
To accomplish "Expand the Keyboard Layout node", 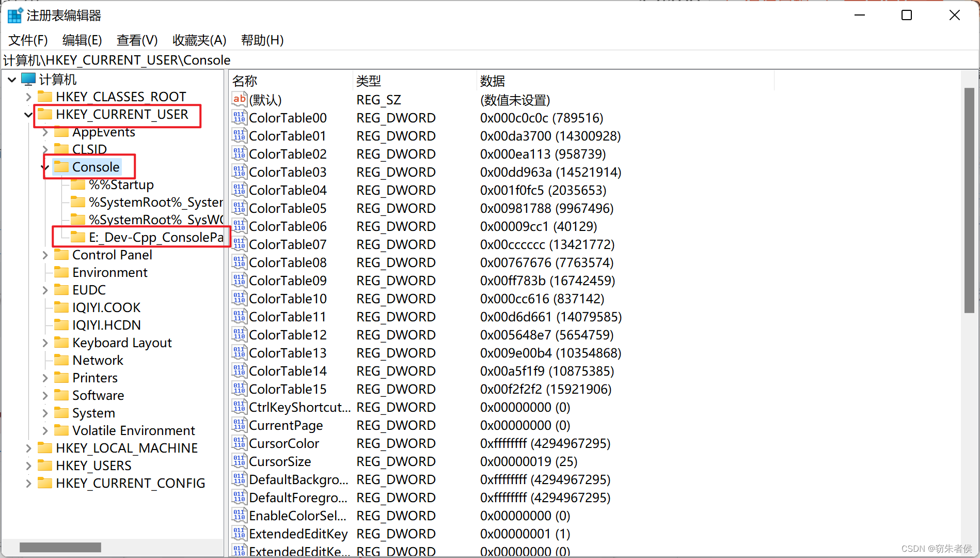I will click(45, 342).
